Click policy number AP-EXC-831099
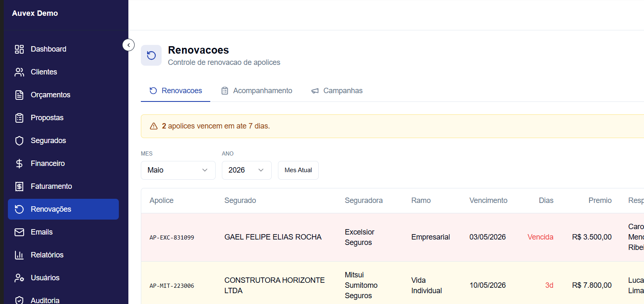 (x=172, y=237)
